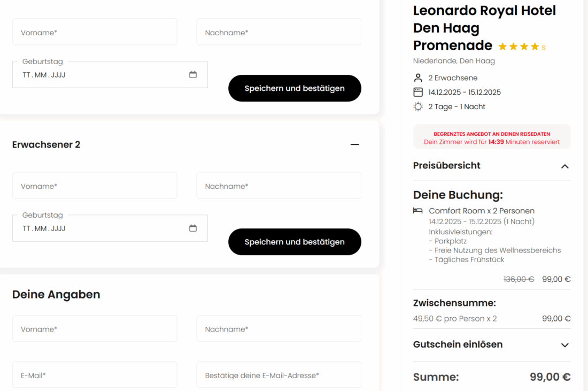Screen dimensions: 588x391
Task: Click Bestätige deine E-Mail-Adresse field
Action: coord(278,375)
